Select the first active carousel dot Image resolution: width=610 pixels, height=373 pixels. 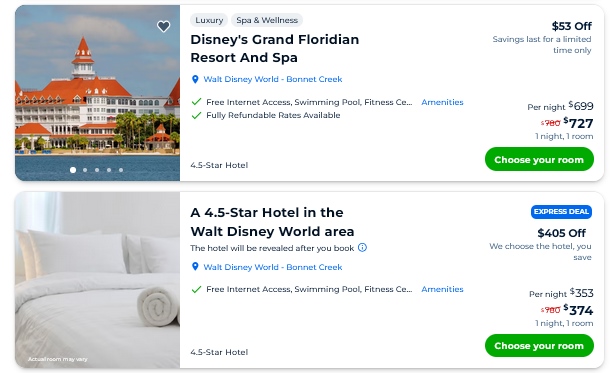(x=73, y=170)
